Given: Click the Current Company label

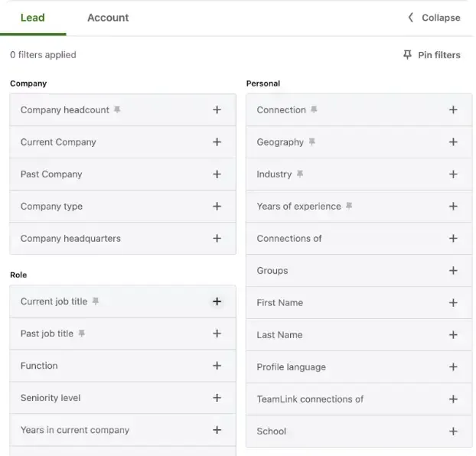Looking at the screenshot, I should point(58,142).
